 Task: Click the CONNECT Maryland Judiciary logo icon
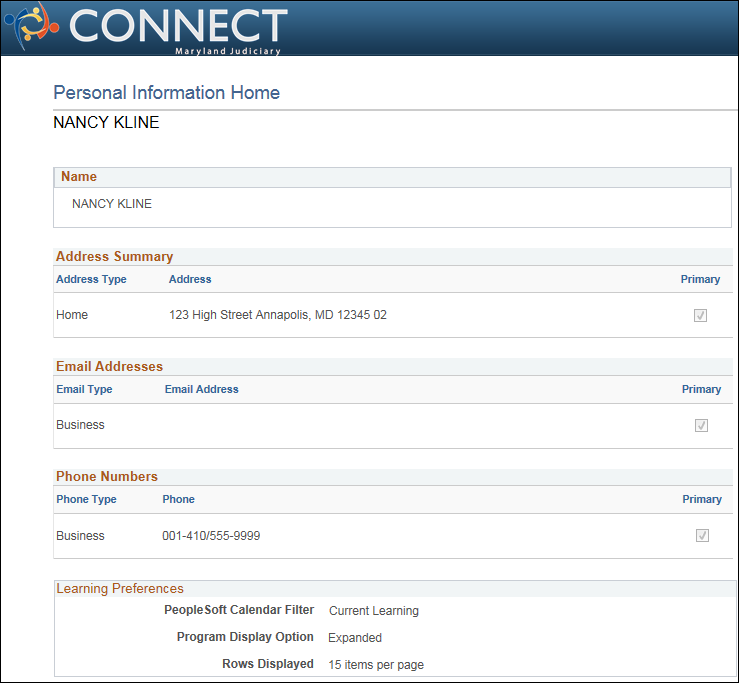[x=32, y=26]
